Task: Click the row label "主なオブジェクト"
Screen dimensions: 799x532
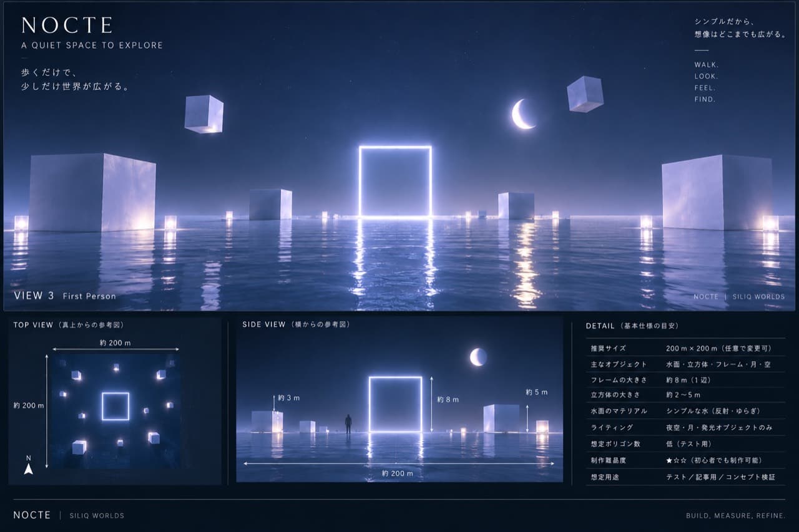Action: [619, 364]
